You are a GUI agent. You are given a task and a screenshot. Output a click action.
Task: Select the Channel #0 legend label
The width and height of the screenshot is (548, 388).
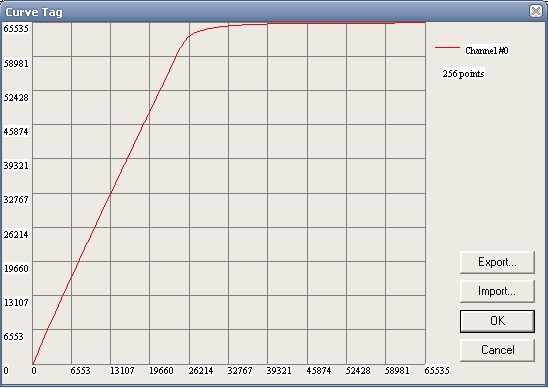coord(486,51)
